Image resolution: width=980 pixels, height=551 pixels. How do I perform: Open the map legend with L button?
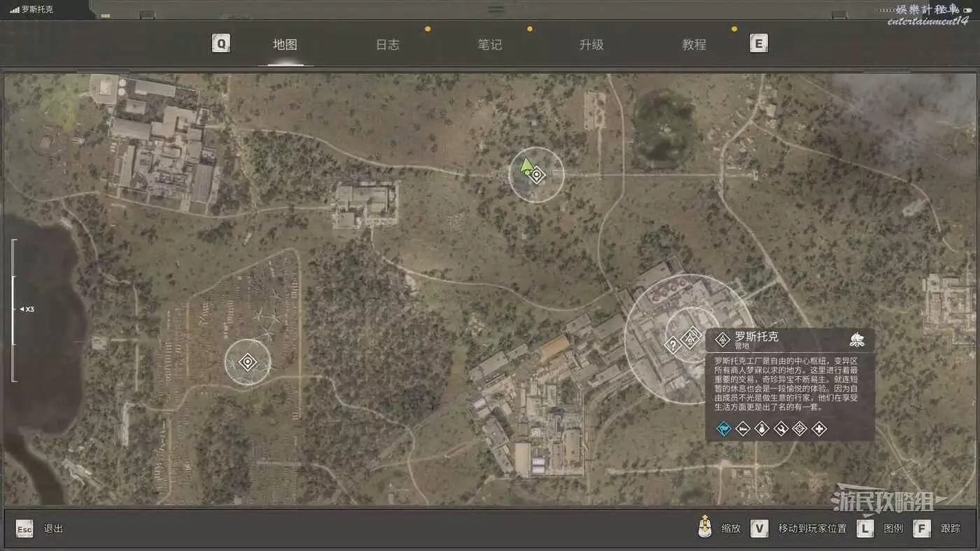pyautogui.click(x=865, y=529)
